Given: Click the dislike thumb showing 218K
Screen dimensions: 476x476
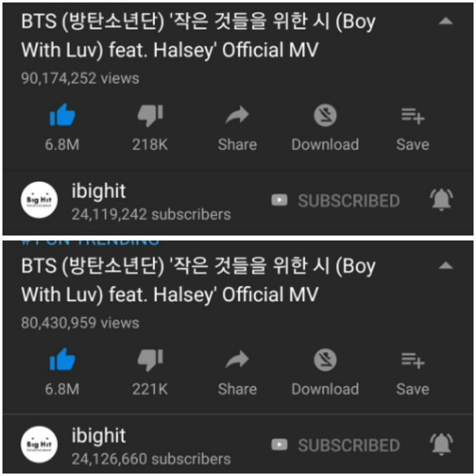Looking at the screenshot, I should coord(150,115).
